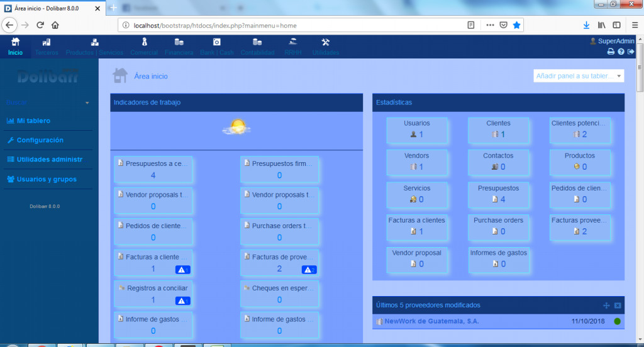This screenshot has height=347, width=644.
Task: Click Vendors statistics icon
Action: (x=413, y=167)
